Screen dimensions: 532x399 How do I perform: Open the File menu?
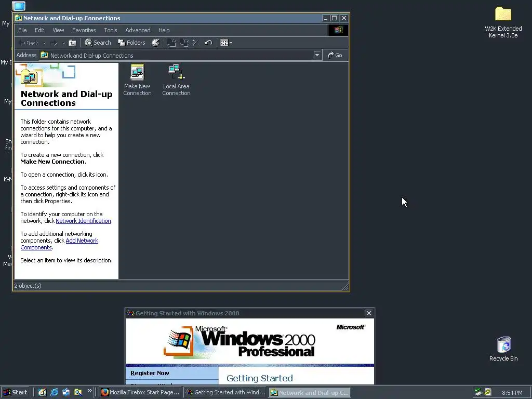(x=22, y=30)
